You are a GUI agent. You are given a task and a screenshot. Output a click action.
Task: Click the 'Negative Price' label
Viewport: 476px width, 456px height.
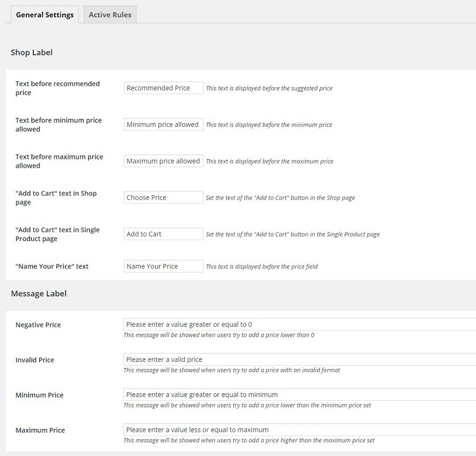click(38, 325)
